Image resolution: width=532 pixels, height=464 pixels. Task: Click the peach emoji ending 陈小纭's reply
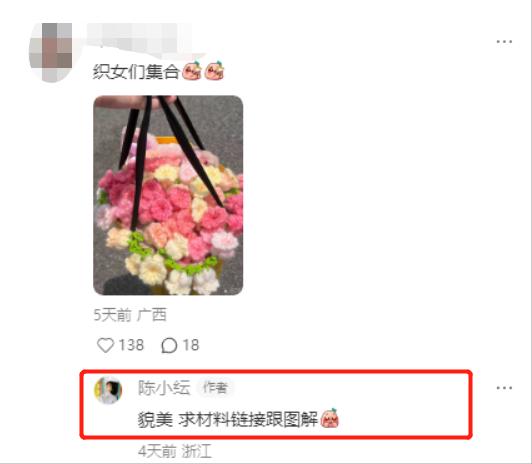click(x=329, y=418)
